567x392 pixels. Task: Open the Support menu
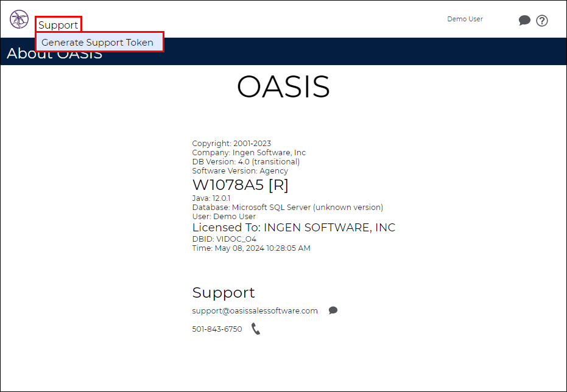click(58, 25)
